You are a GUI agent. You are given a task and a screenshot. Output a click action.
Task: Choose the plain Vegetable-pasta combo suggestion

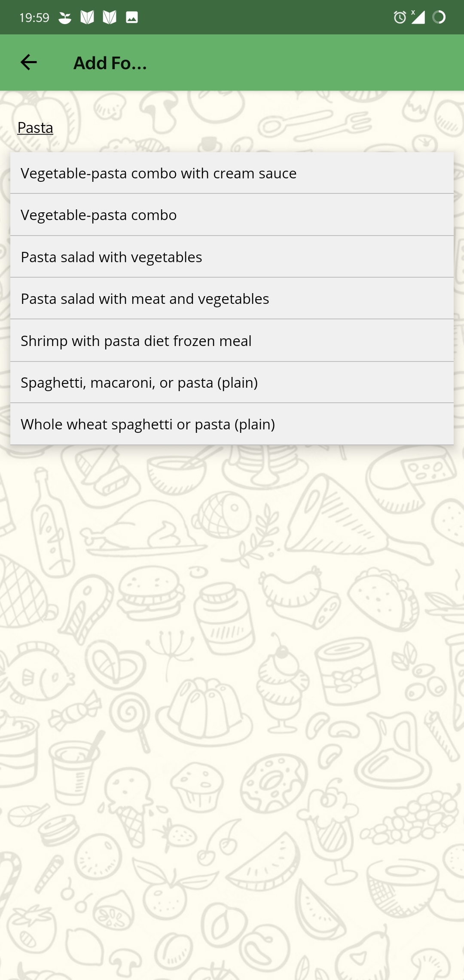(x=232, y=215)
